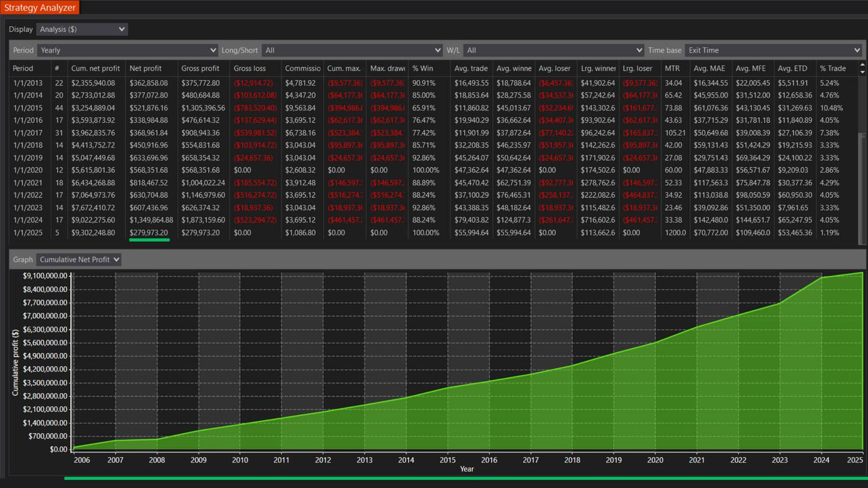Select the 1/1/2019 period row
This screenshot has width=868, height=488.
coord(434,158)
